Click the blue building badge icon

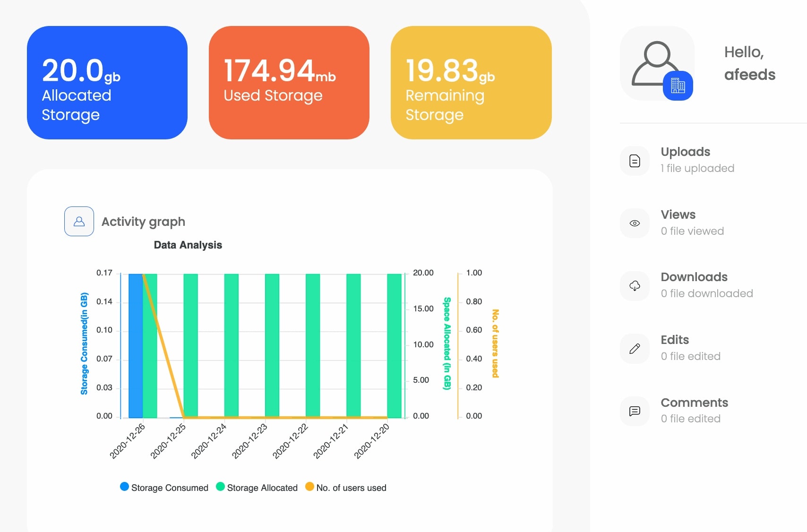[x=678, y=86]
